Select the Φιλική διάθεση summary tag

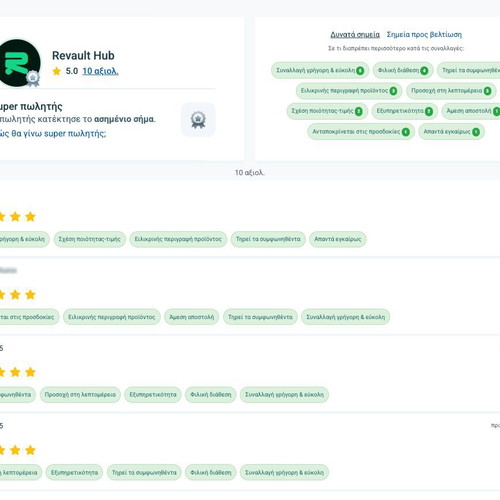(x=403, y=70)
